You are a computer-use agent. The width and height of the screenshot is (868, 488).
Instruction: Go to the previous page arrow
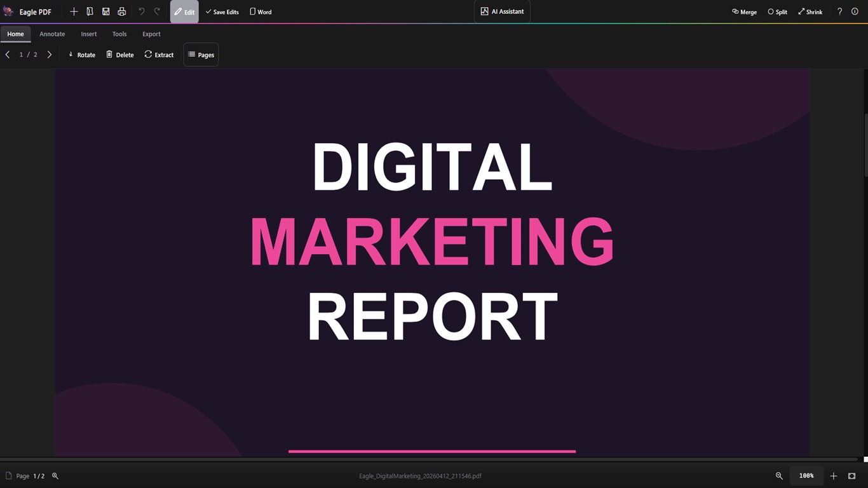point(8,55)
